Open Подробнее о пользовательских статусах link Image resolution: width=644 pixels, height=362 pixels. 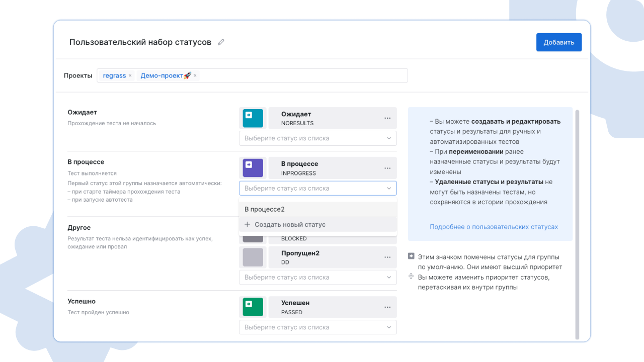494,227
